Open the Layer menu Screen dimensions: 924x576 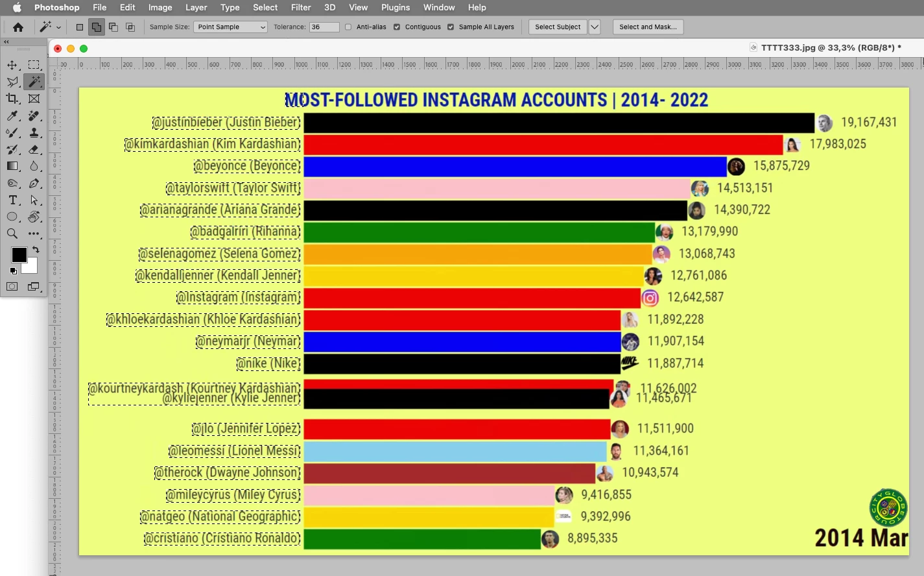[x=196, y=8]
